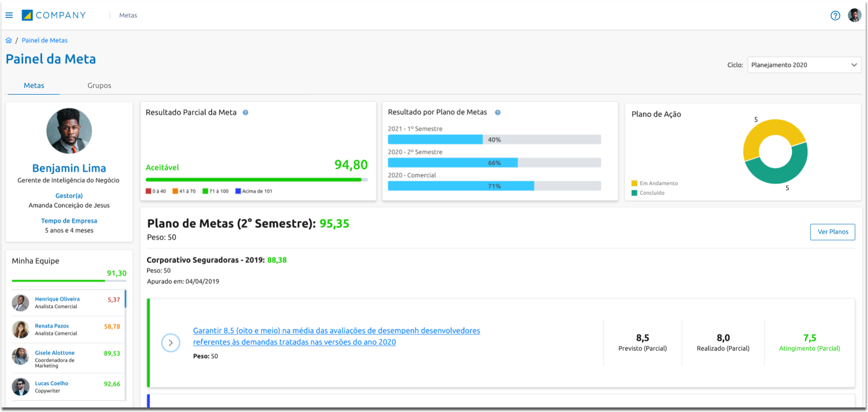Click the Concluído green legend swatch
The width and height of the screenshot is (868, 412).
click(x=635, y=193)
